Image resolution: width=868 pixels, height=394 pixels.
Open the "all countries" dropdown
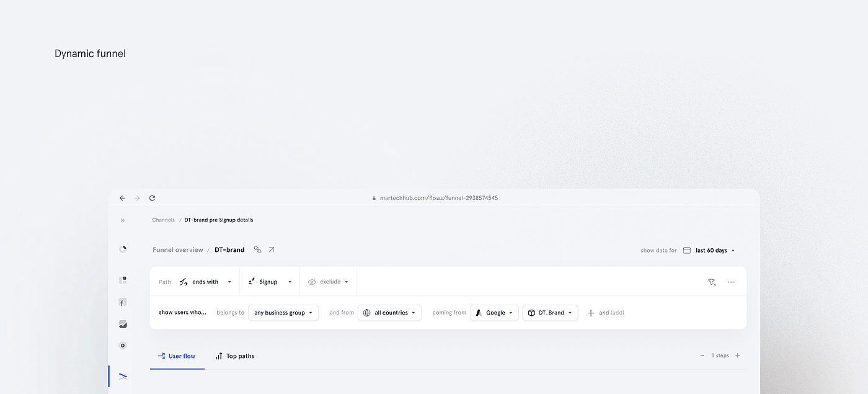389,313
